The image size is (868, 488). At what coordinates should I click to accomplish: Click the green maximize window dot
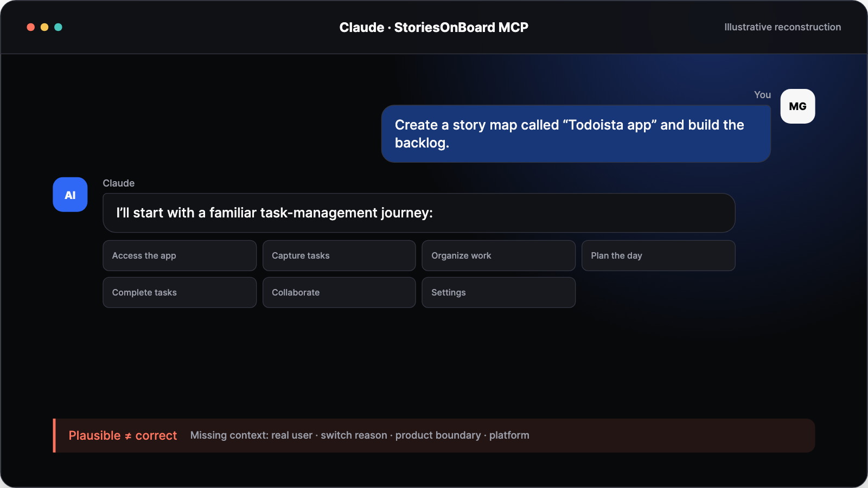[x=58, y=27]
